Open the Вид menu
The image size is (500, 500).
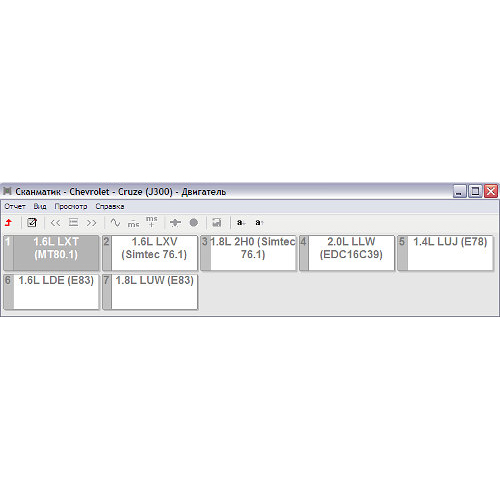coord(40,207)
